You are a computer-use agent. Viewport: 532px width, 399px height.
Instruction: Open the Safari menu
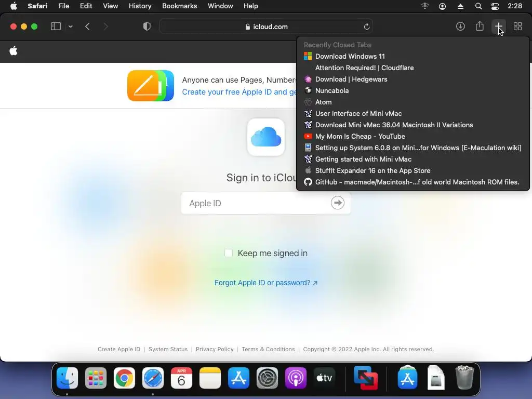click(x=37, y=6)
